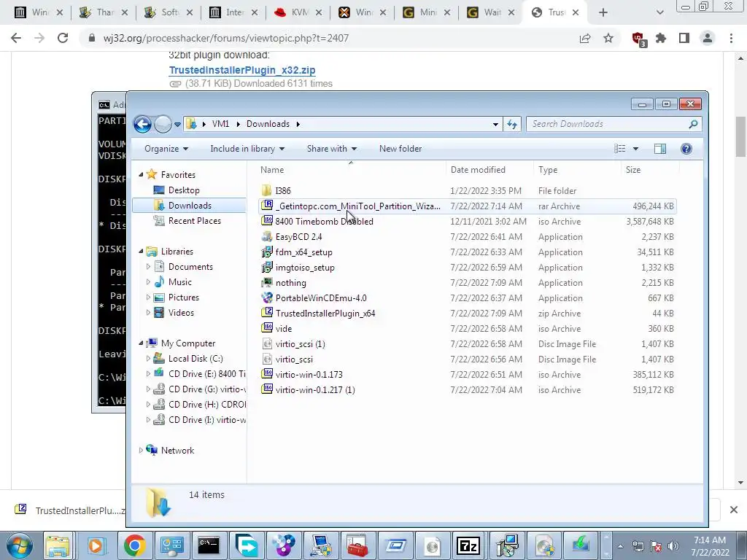Open Include in library dropdown
The height and width of the screenshot is (560, 747).
(x=247, y=149)
